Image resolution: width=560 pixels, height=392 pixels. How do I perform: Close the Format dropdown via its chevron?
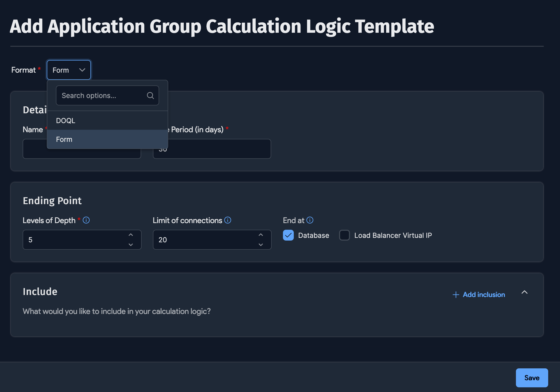coord(82,70)
